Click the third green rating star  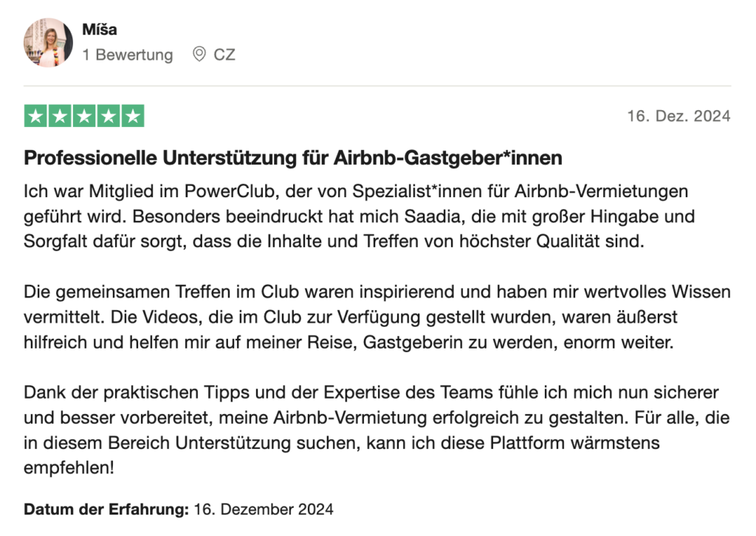coord(84,116)
